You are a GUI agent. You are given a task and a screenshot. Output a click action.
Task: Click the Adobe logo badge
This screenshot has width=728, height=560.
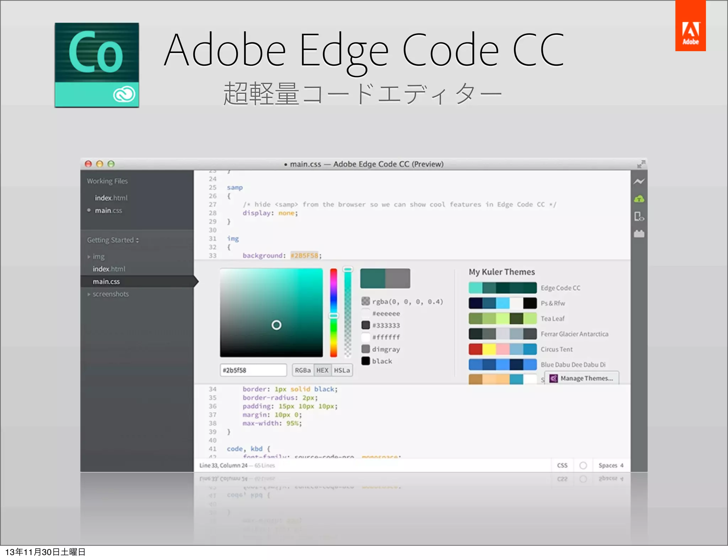coord(690,26)
